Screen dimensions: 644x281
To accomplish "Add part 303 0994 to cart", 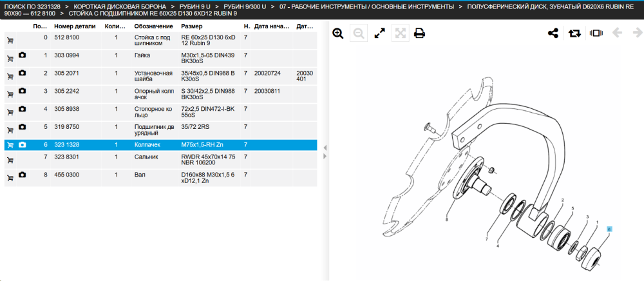I will click(10, 59).
